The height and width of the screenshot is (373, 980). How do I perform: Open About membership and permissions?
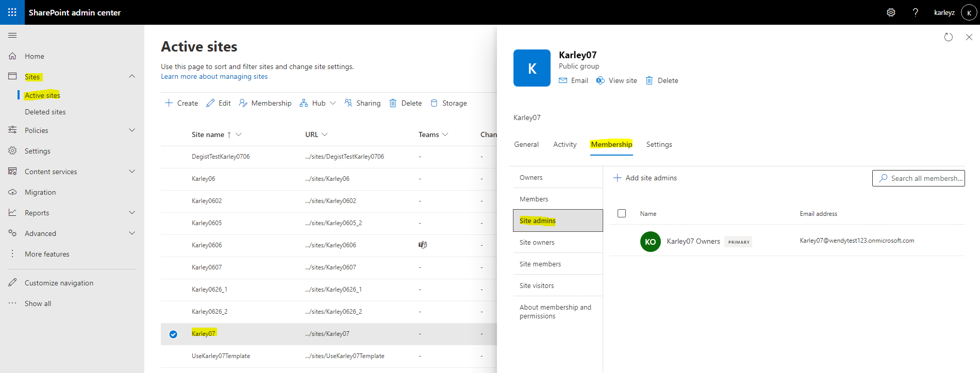click(558, 312)
